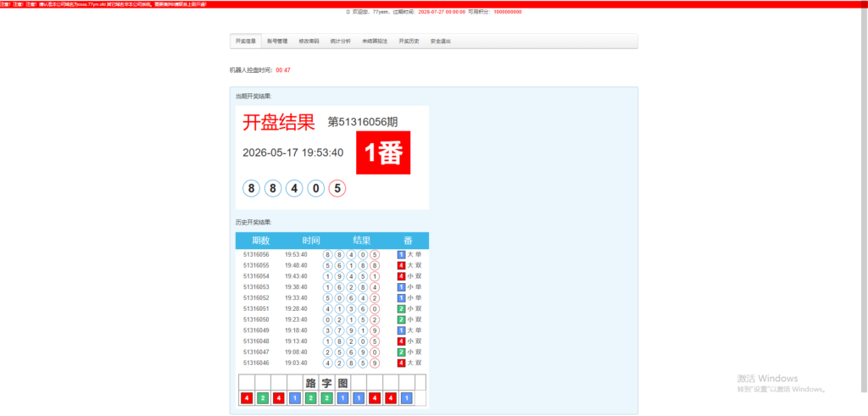Click period number 51316055 in history table

click(x=256, y=265)
